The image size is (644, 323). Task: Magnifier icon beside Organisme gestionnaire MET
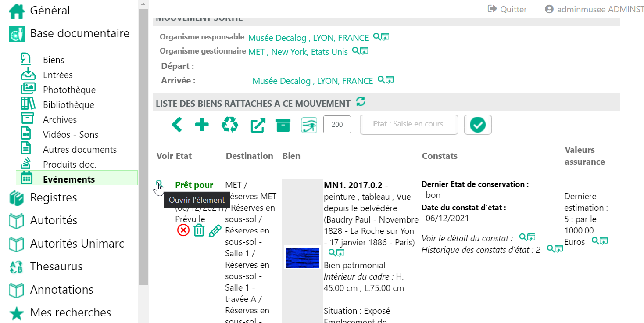point(356,50)
